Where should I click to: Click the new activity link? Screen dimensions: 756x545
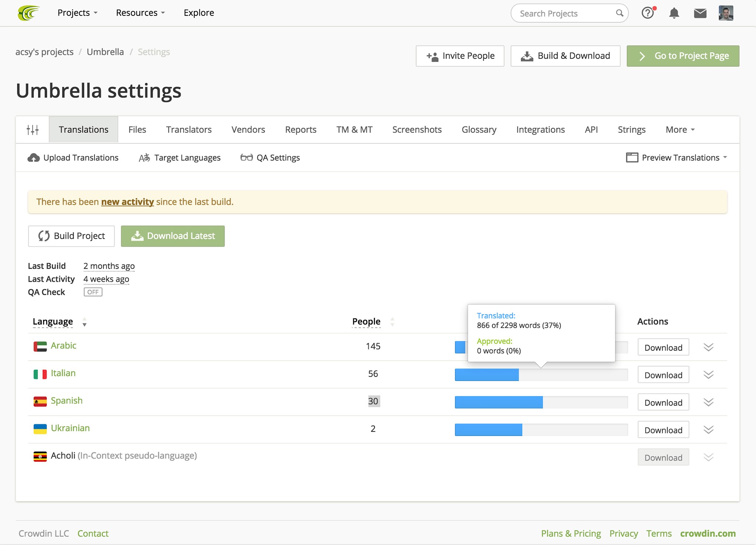[128, 202]
